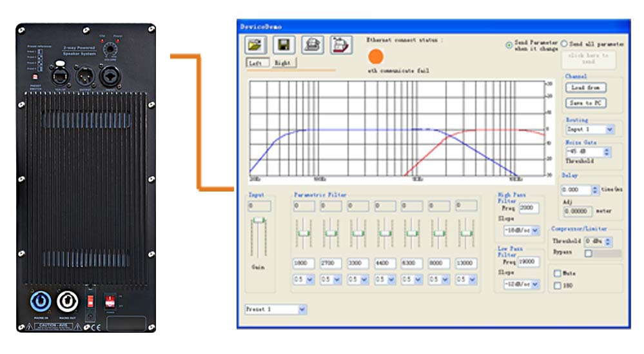Click the Save to PC button

click(x=586, y=103)
